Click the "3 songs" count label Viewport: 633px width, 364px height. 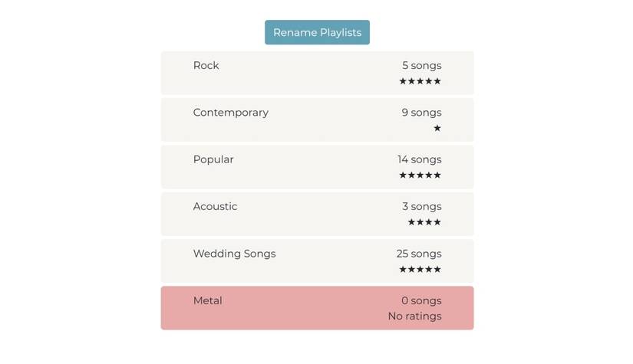pos(421,207)
